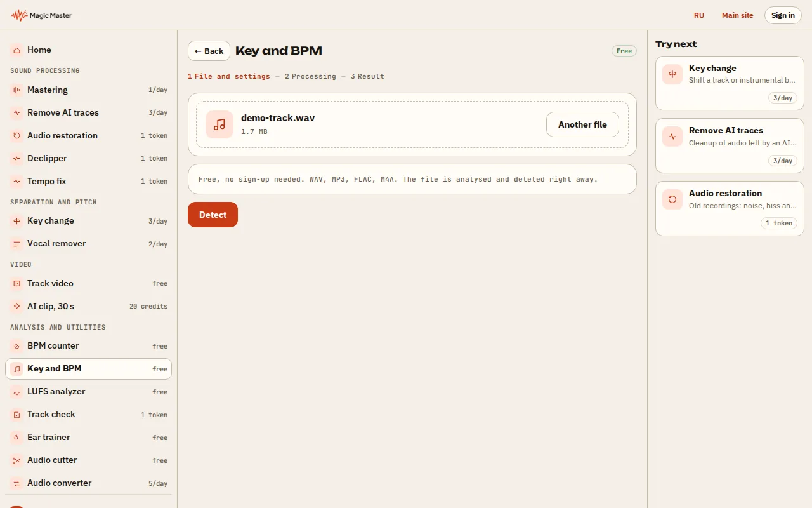The image size is (812, 508).
Task: Click the AI clip sparkle icon
Action: click(x=16, y=307)
